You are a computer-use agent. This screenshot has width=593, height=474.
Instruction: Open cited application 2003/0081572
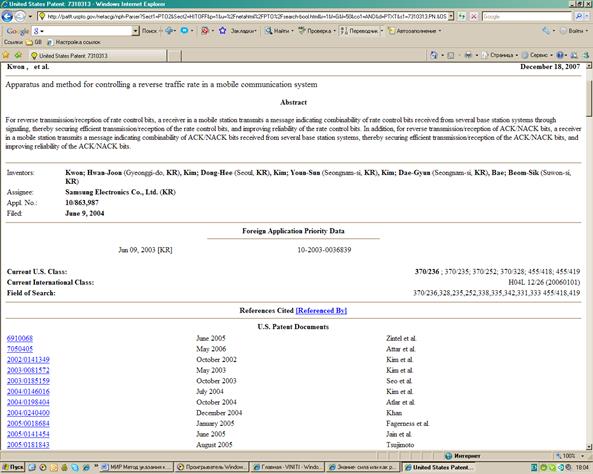[x=28, y=370]
